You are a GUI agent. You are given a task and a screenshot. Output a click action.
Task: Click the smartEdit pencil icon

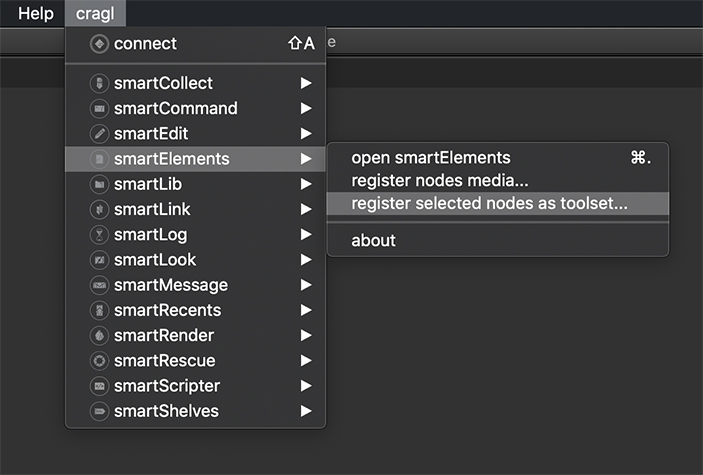[x=98, y=133]
